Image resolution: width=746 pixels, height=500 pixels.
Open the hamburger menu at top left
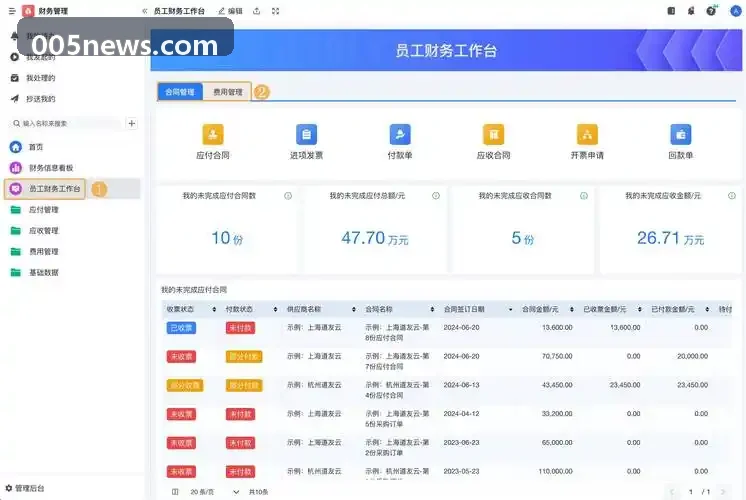(12, 11)
